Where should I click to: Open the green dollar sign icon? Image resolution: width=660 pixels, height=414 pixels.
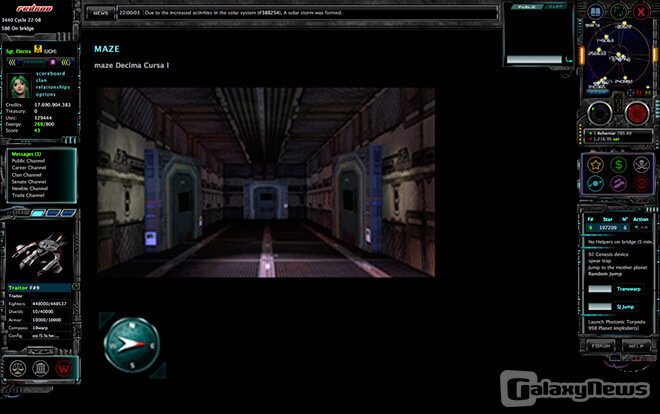[x=618, y=165]
